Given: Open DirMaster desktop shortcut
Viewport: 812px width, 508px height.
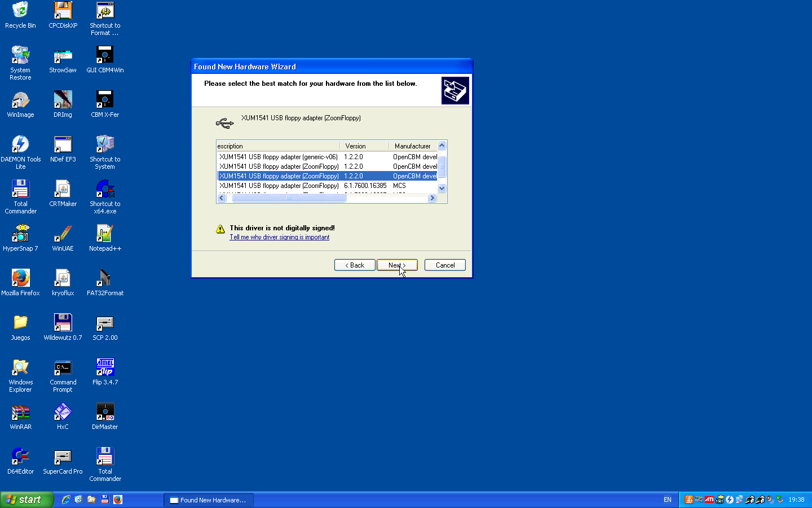Looking at the screenshot, I should (105, 417).
